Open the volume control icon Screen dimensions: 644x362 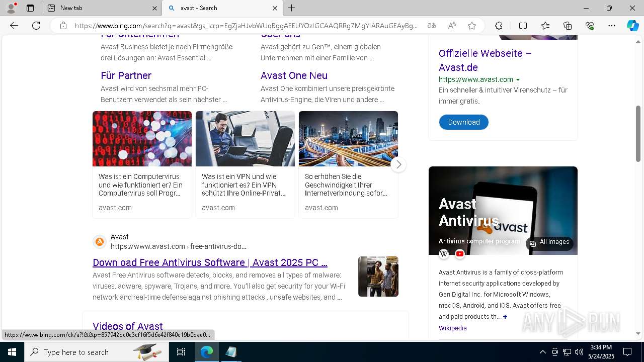579,352
